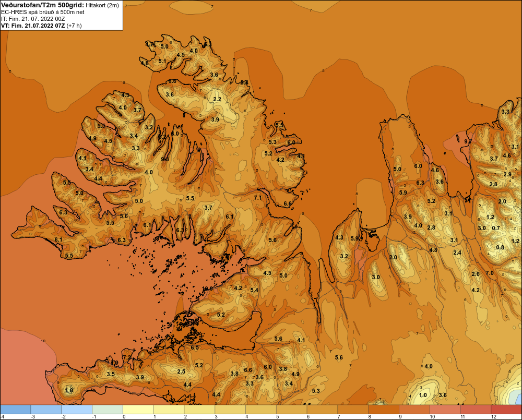The image size is (522, 420).
Task: Select the '0.8' temperature value
Action: pyautogui.click(x=500, y=247)
